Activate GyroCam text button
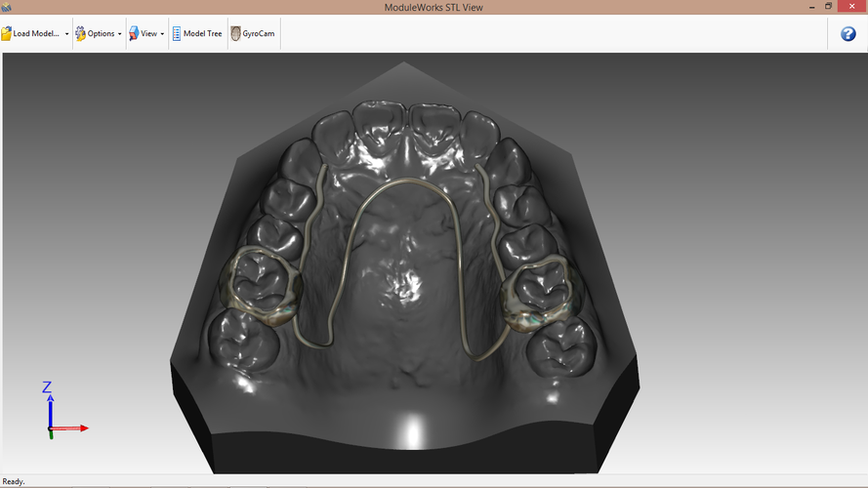 point(259,34)
